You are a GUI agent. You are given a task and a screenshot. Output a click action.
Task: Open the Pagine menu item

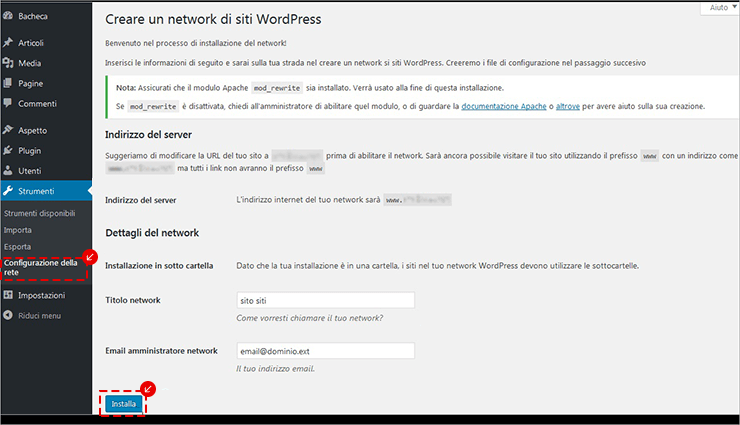pyautogui.click(x=46, y=83)
